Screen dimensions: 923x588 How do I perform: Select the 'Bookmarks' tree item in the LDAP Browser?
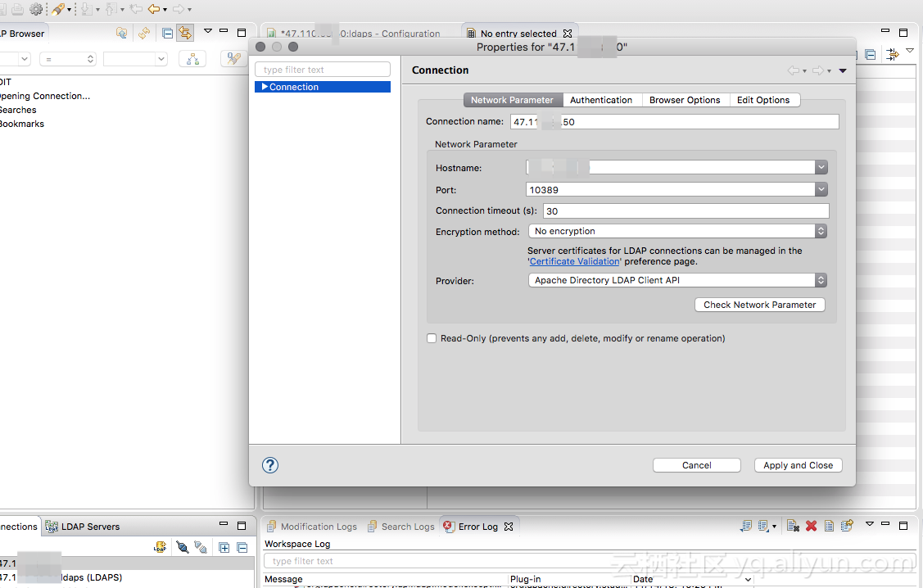click(x=22, y=124)
